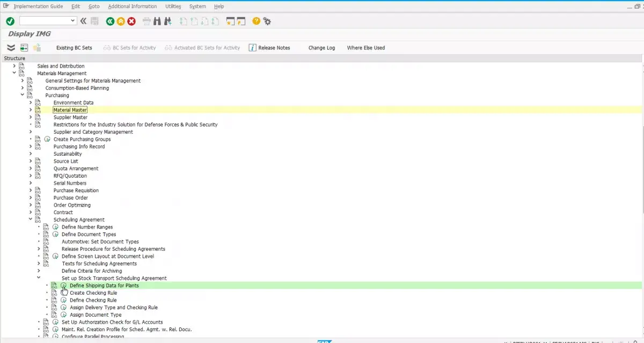The image size is (644, 343).
Task: Open the Edit menu
Action: point(76,6)
